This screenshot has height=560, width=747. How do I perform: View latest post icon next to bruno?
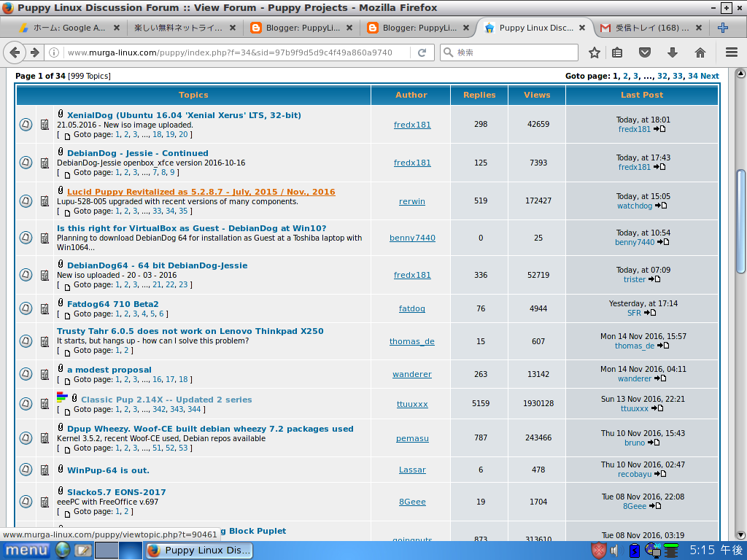(x=654, y=443)
